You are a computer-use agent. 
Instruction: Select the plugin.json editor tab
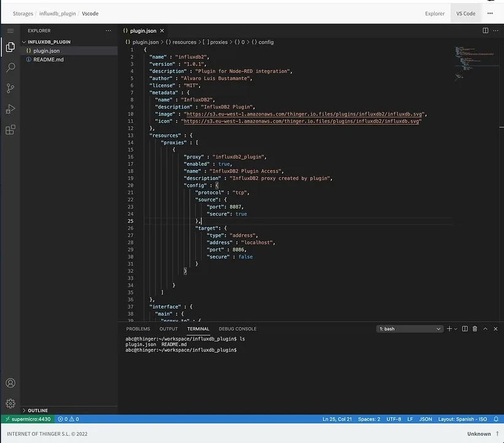tap(143, 31)
